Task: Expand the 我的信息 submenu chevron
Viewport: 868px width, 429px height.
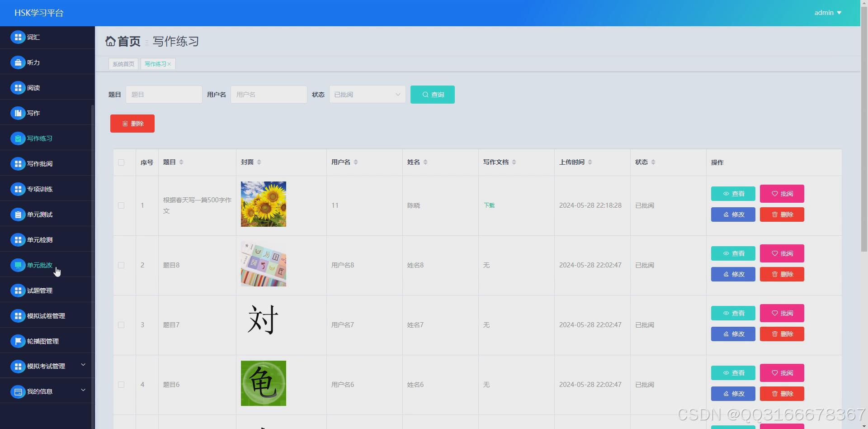Action: tap(83, 390)
